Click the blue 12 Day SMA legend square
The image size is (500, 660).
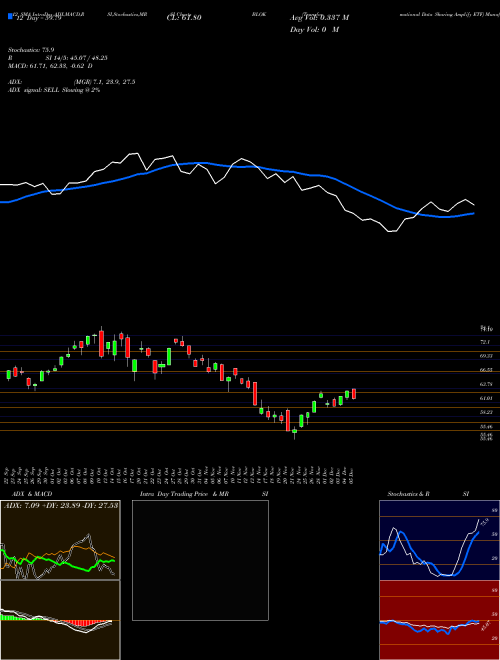[11, 16]
